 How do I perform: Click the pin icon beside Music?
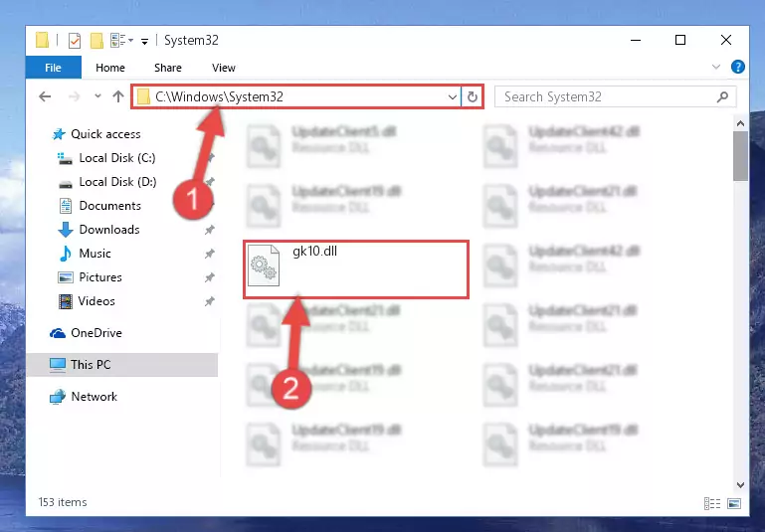click(x=209, y=254)
